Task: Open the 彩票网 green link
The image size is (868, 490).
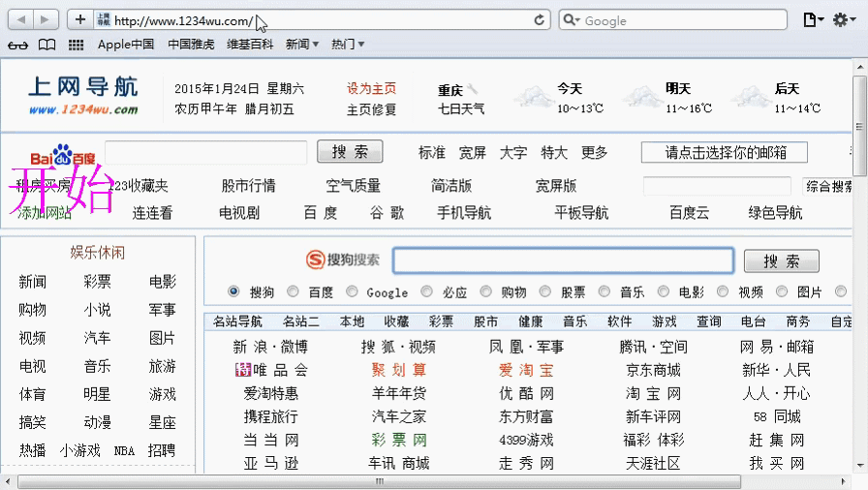Action: click(x=398, y=440)
